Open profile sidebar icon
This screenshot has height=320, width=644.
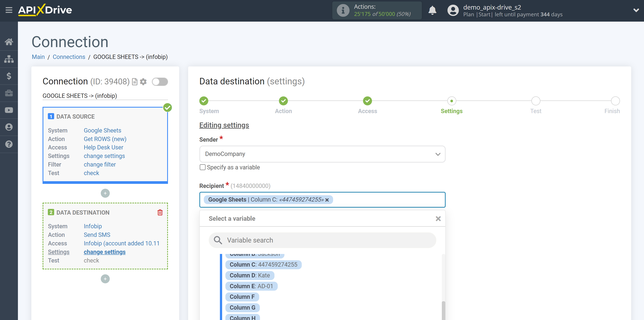(9, 127)
